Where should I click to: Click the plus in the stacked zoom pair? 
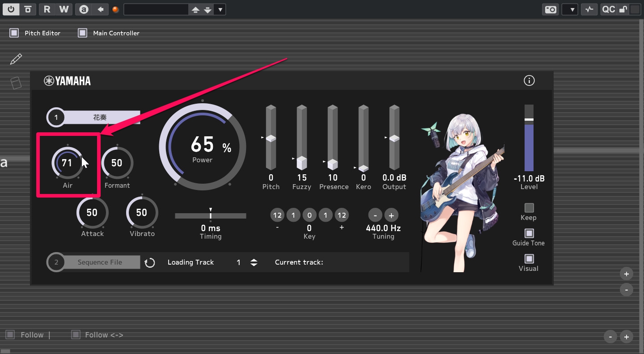pos(627,274)
